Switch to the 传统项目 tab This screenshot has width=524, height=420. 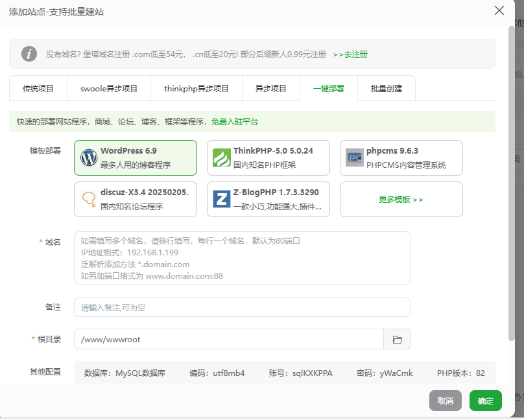point(38,89)
